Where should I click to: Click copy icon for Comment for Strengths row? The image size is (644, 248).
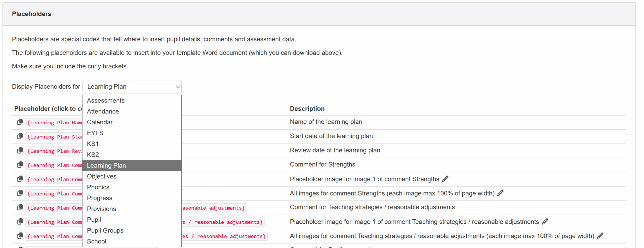pos(20,165)
